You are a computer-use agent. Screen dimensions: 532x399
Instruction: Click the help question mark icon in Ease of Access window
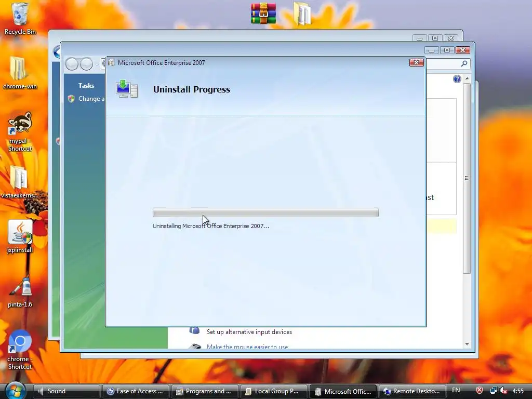pos(457,79)
